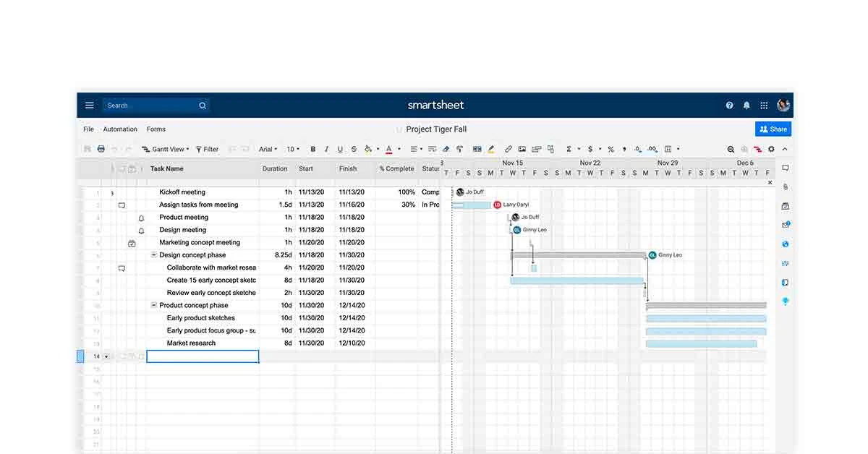Click the blue Share button
This screenshot has height=454, width=868.
(773, 129)
